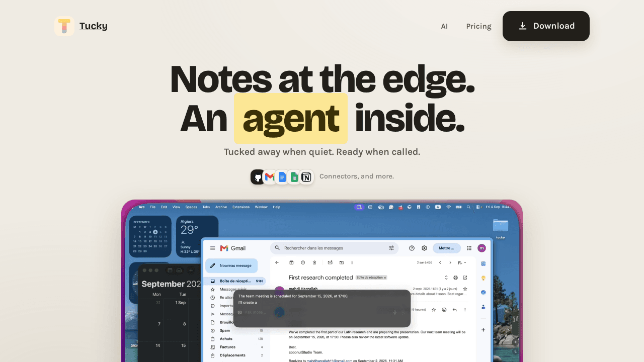Open the Gmail settings gear
The width and height of the screenshot is (644, 362).
pos(424,248)
